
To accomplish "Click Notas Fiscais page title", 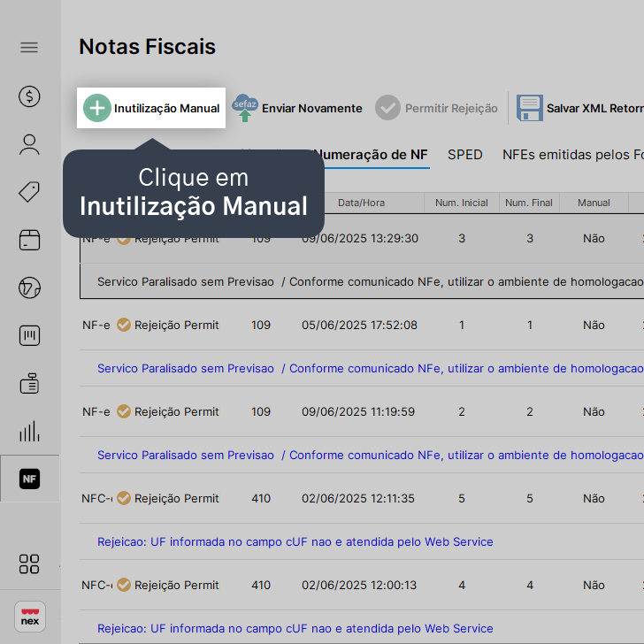I will 147,46.
